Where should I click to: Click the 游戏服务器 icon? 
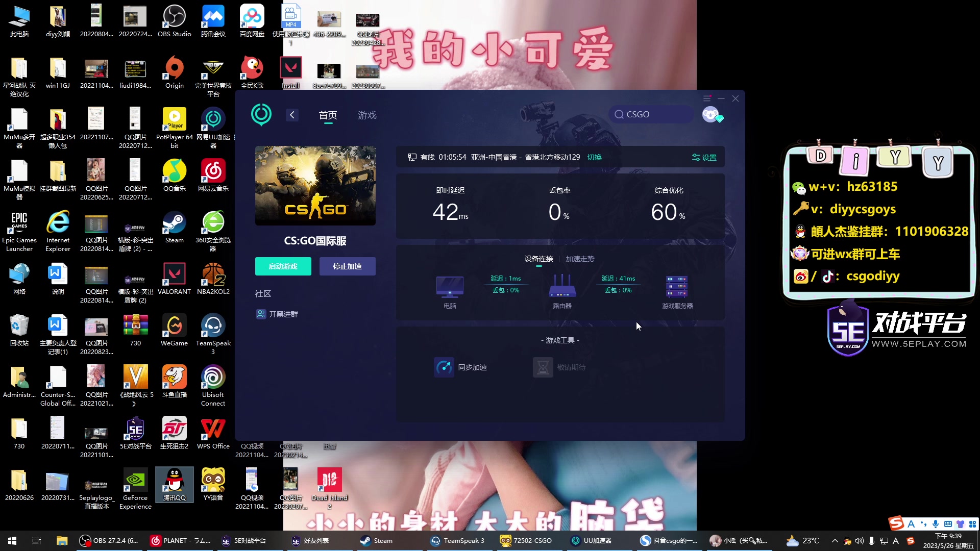click(x=677, y=287)
